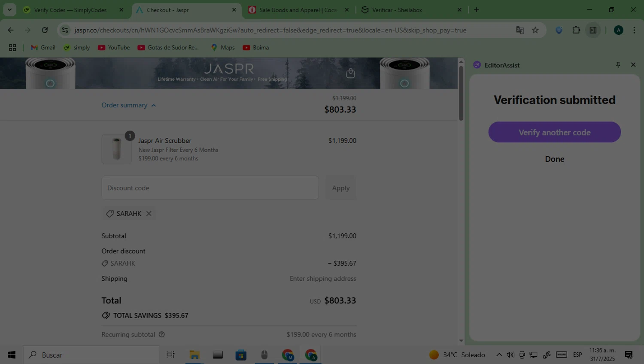Switch to Checkout - Jaspr tab

tap(167, 10)
